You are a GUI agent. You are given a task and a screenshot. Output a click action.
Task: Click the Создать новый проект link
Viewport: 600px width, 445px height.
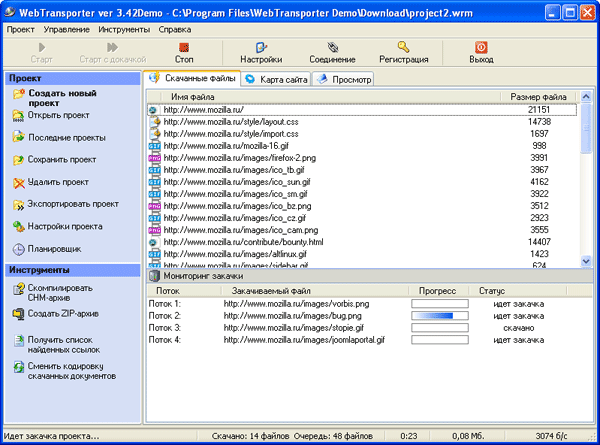tap(62, 98)
